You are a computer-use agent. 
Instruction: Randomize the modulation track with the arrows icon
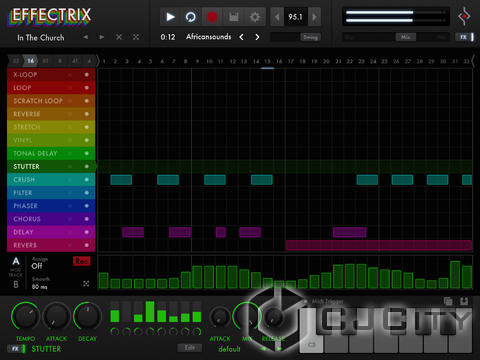(86, 284)
